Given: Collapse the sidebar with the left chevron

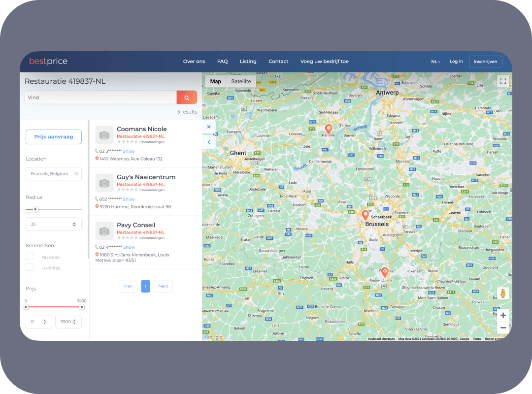Looking at the screenshot, I should tap(209, 142).
